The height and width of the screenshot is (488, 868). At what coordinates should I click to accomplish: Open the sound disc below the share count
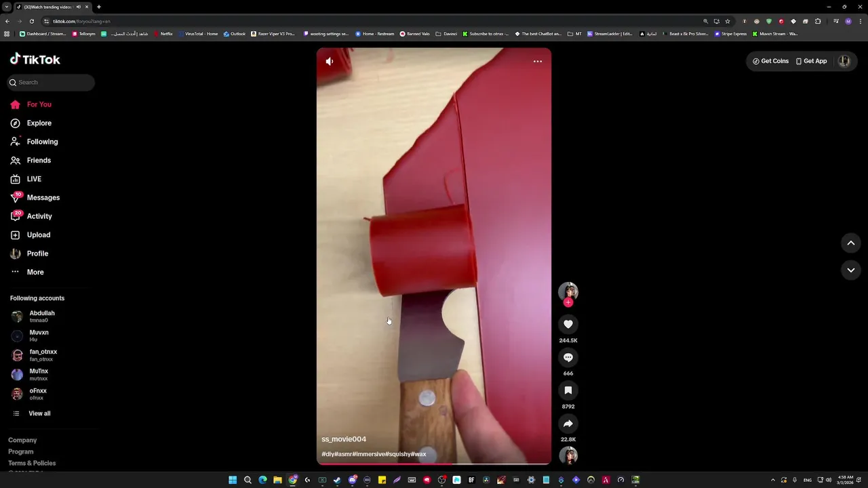point(568,455)
